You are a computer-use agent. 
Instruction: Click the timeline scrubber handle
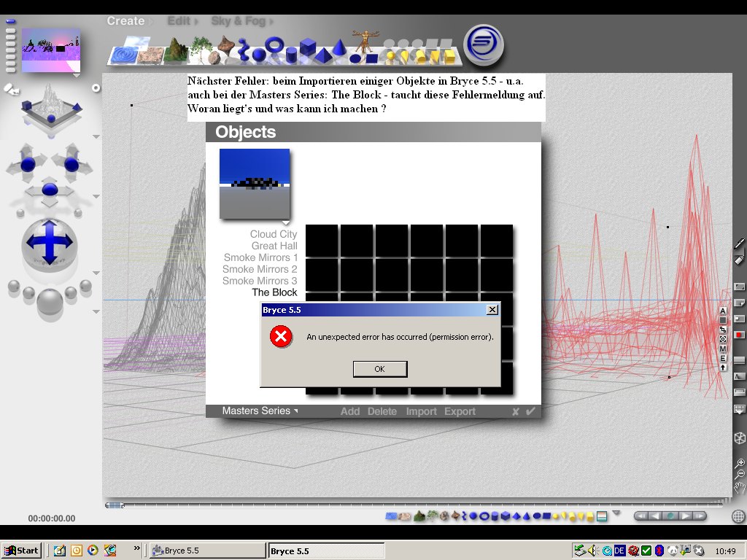(115, 505)
